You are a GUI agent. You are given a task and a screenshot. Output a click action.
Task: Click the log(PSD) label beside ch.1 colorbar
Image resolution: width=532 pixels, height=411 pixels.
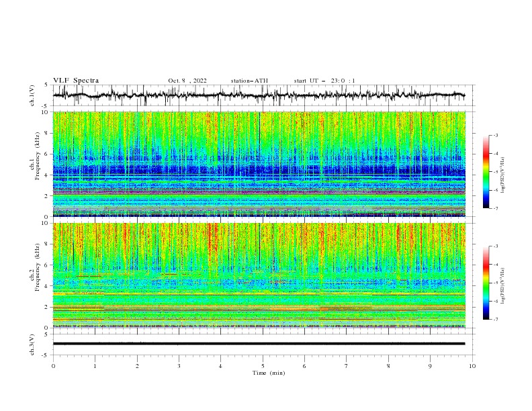(x=503, y=175)
